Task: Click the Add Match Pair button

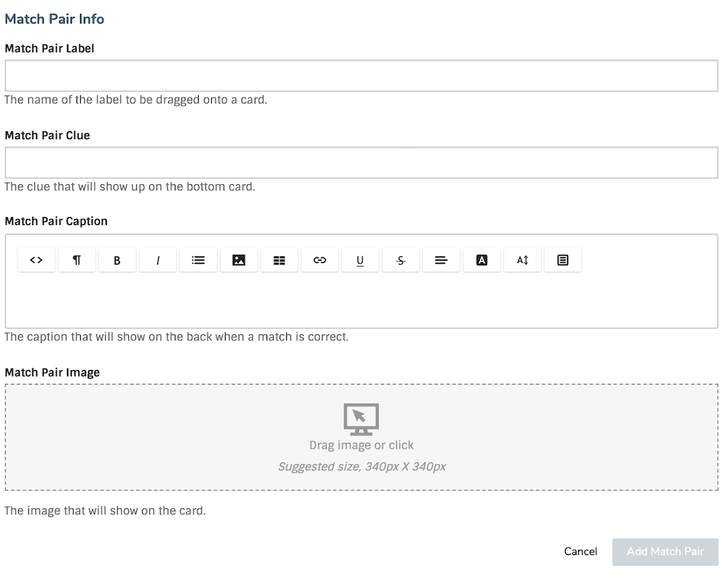Action: 665,551
